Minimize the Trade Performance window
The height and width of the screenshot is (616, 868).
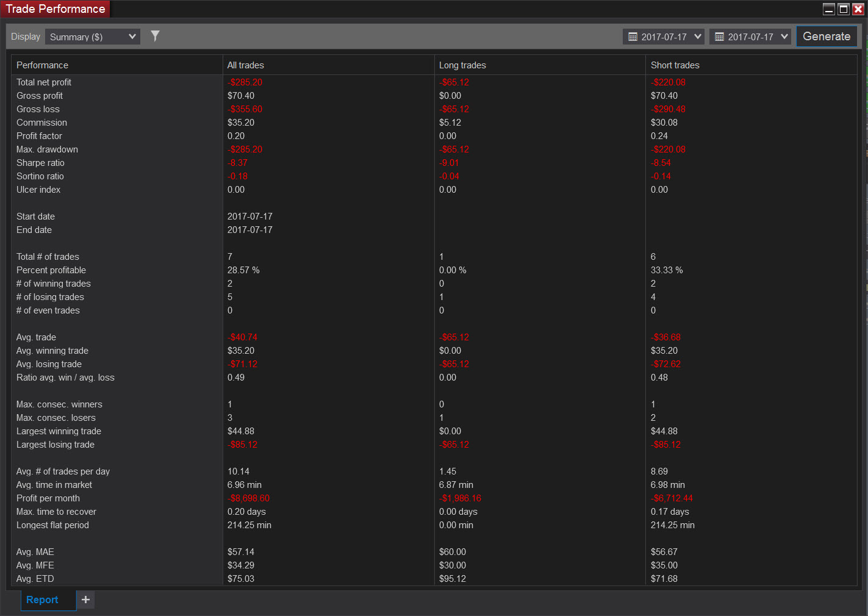pyautogui.click(x=829, y=9)
